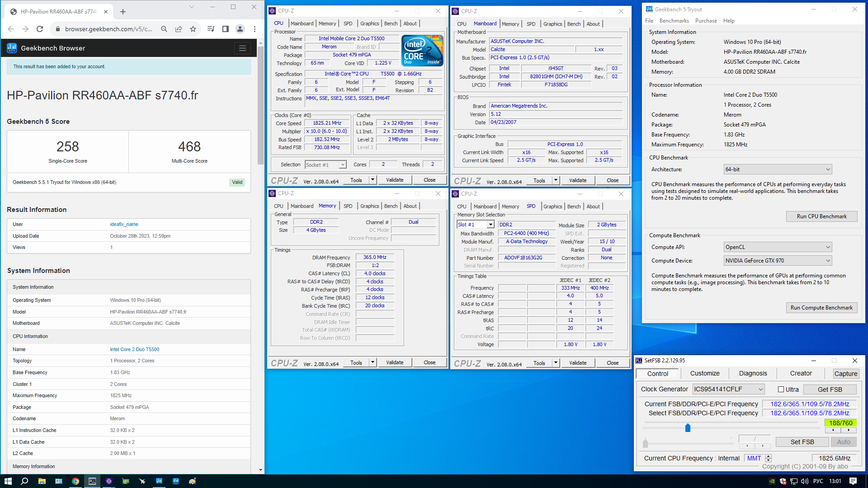Image resolution: width=868 pixels, height=488 pixels.
Task: Click the Paint palette taskbar icon
Action: pyautogui.click(x=193, y=481)
